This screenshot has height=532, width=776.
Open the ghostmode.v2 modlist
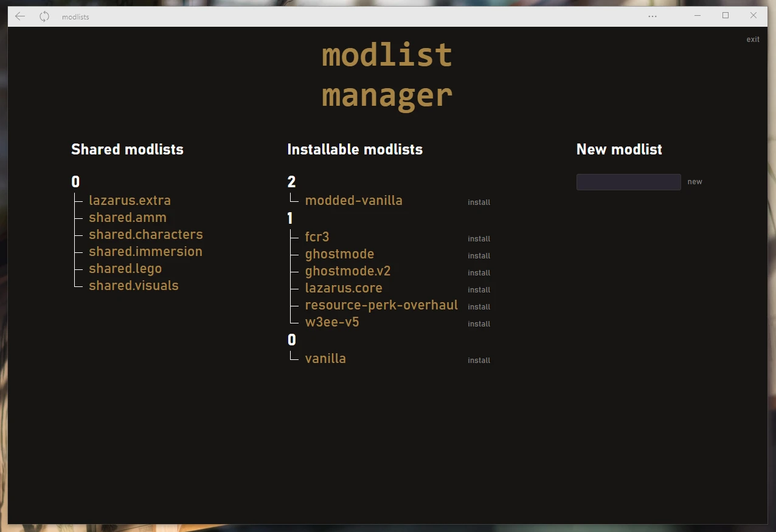click(x=348, y=271)
